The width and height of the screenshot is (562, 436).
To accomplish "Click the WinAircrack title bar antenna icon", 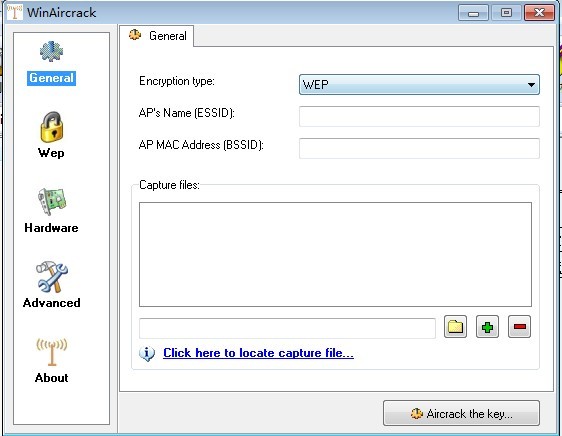I will point(14,12).
